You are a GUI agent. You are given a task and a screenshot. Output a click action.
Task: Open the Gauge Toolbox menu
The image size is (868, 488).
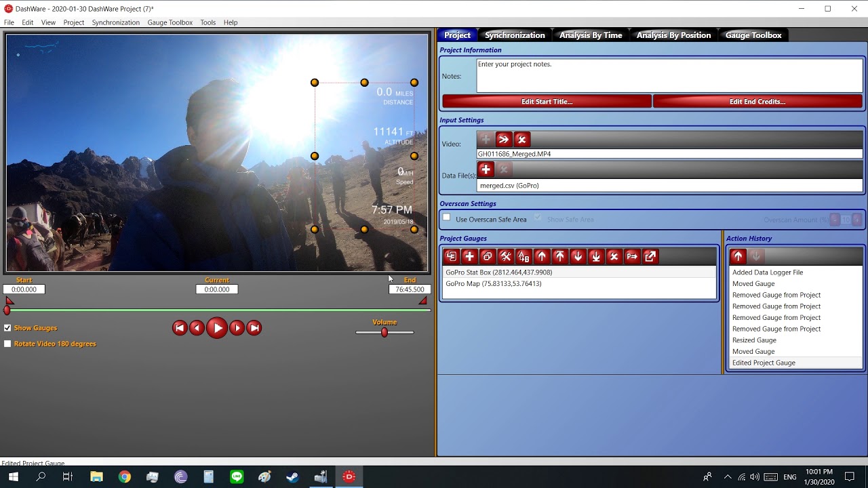click(x=170, y=22)
